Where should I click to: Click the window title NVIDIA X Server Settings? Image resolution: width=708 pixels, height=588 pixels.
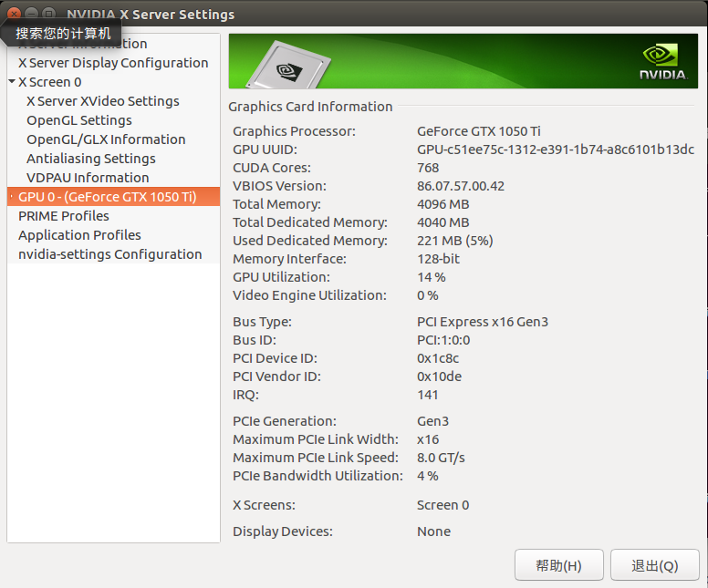151,15
